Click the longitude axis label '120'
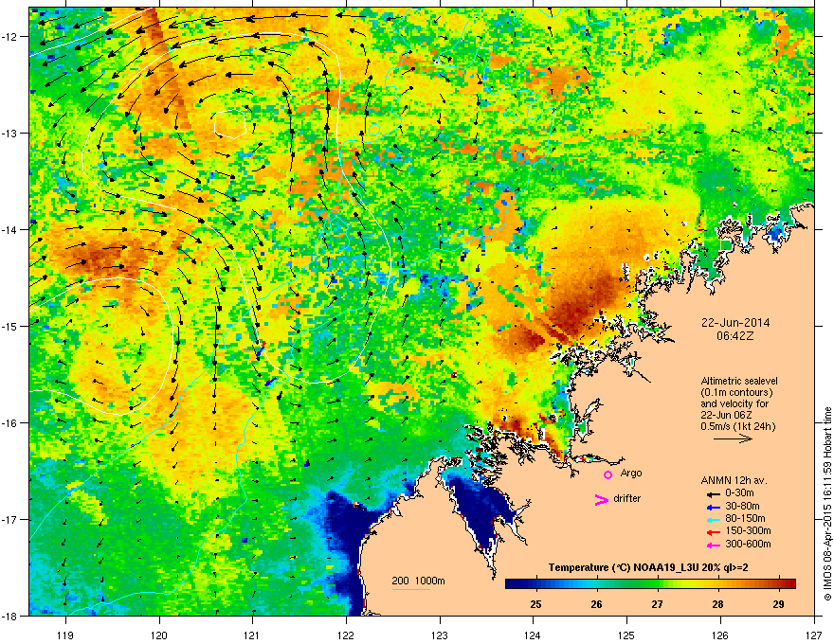834x644 pixels. click(159, 635)
